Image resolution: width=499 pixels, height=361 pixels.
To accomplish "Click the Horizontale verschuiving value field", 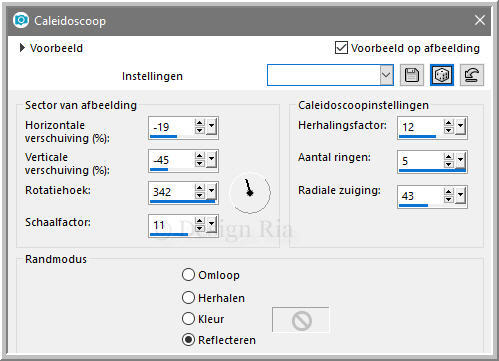I will [x=171, y=127].
